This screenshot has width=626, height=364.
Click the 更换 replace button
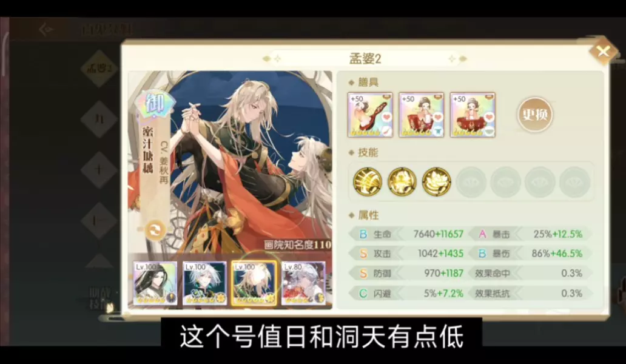point(535,115)
